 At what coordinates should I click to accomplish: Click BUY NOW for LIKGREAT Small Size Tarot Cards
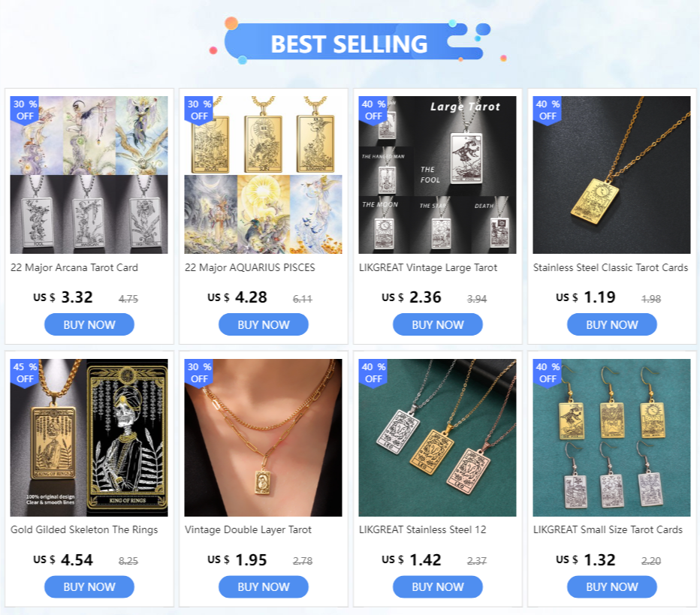pos(611,586)
